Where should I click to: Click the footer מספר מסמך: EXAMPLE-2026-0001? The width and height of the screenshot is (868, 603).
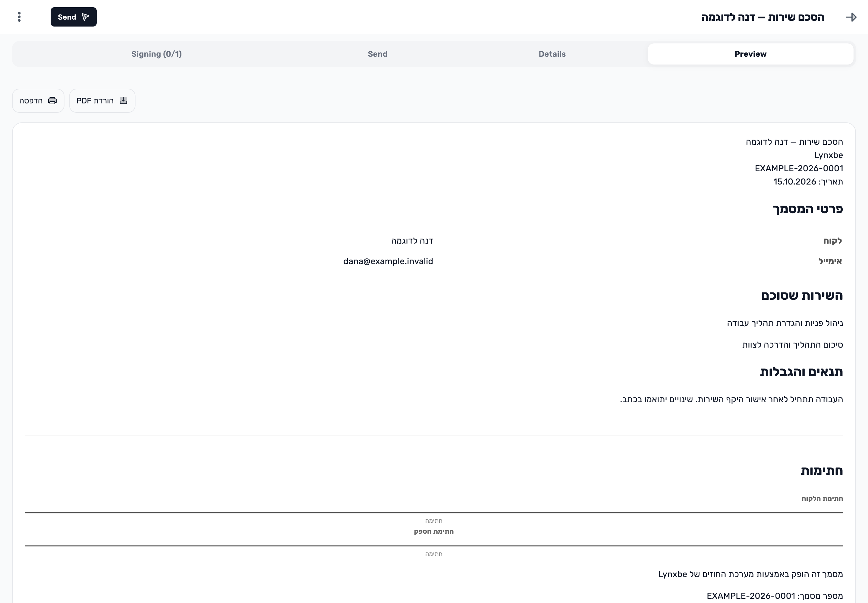[775, 596]
